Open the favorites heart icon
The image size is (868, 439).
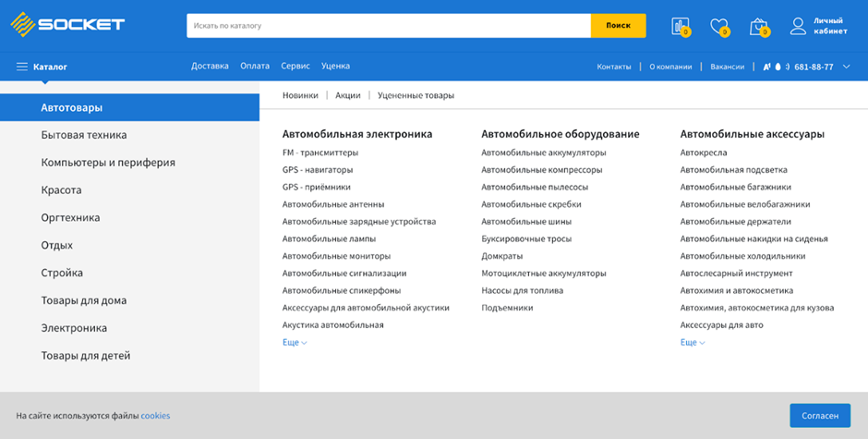point(719,26)
